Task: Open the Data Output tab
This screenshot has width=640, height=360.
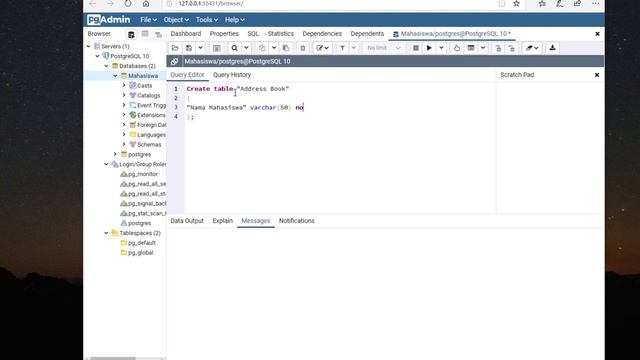Action: [187, 220]
